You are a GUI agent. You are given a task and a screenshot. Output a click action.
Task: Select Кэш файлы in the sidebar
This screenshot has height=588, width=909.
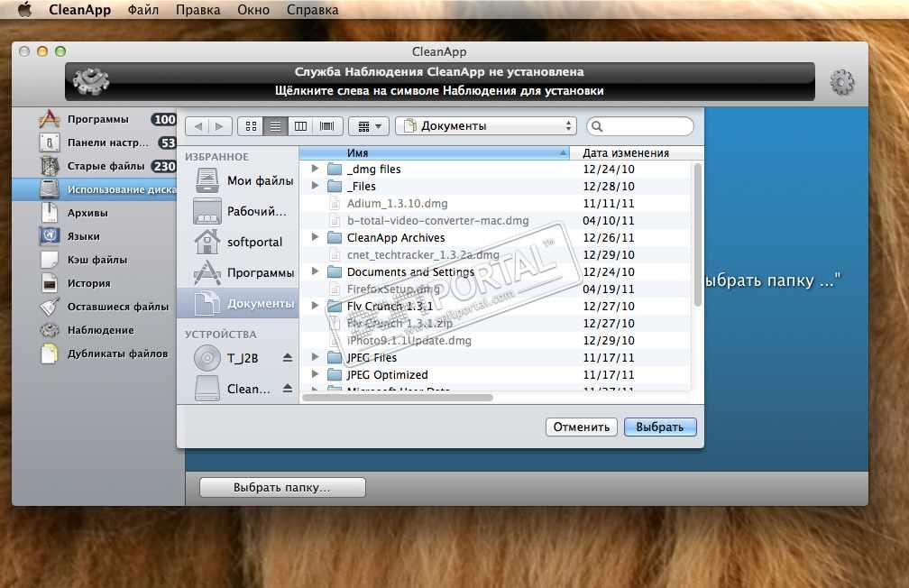(x=96, y=260)
